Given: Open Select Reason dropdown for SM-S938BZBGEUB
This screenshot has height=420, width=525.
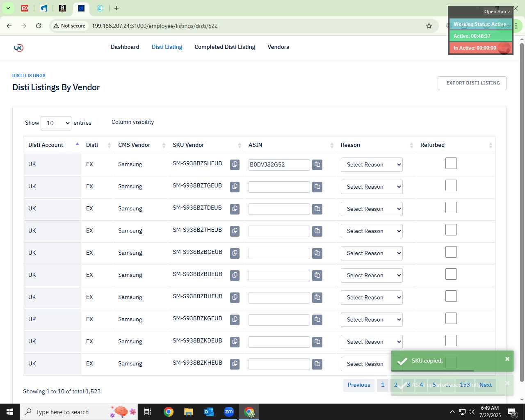Looking at the screenshot, I should click(372, 253).
